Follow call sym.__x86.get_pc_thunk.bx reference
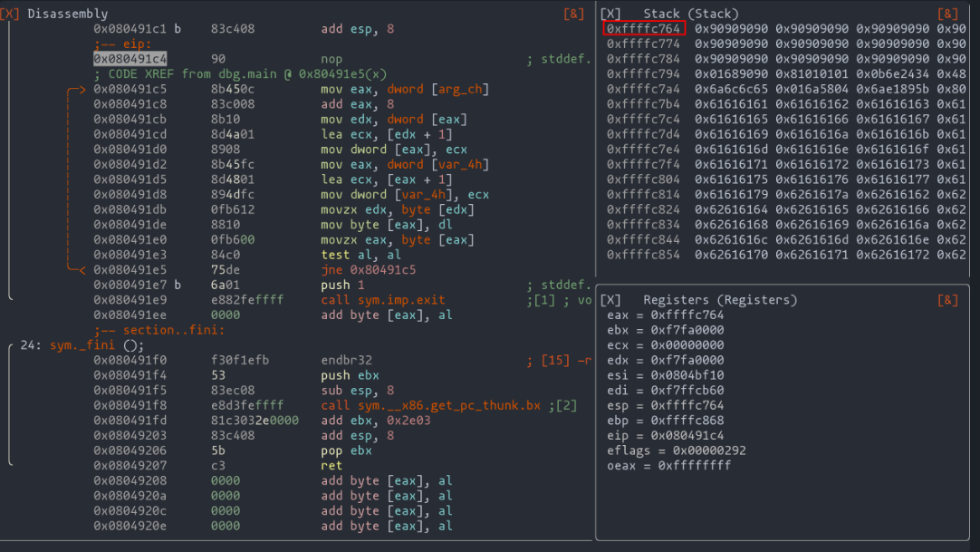This screenshot has width=980, height=552. (432, 405)
